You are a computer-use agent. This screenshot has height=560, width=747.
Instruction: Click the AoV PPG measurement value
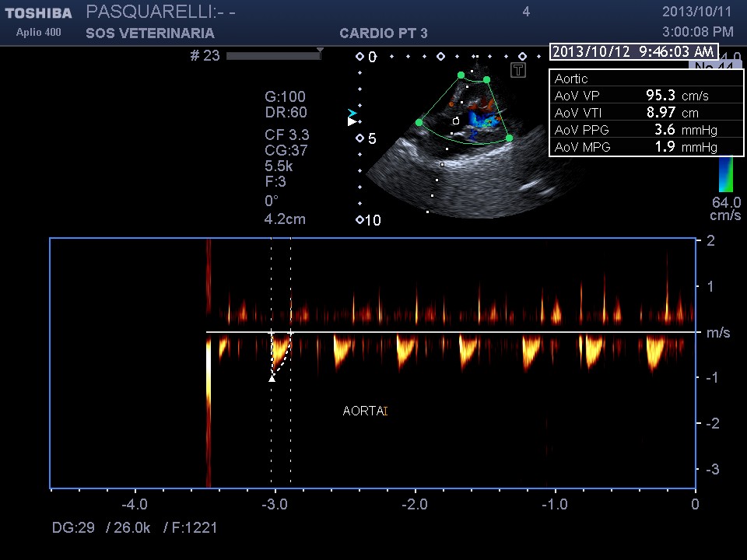pyautogui.click(x=664, y=130)
